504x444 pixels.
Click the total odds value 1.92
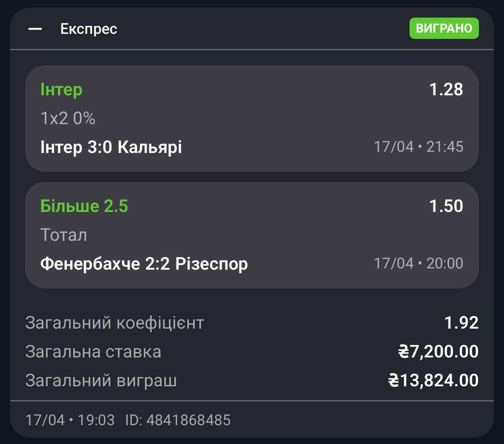tap(461, 323)
